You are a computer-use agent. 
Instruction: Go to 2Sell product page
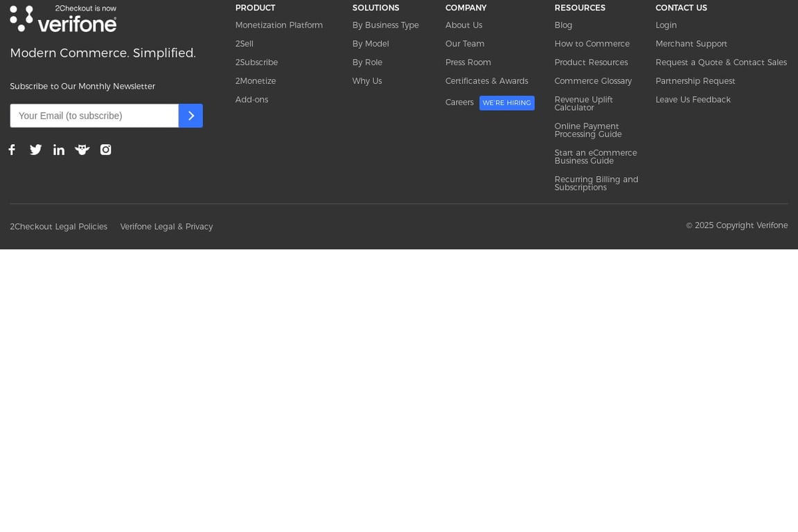click(x=245, y=44)
